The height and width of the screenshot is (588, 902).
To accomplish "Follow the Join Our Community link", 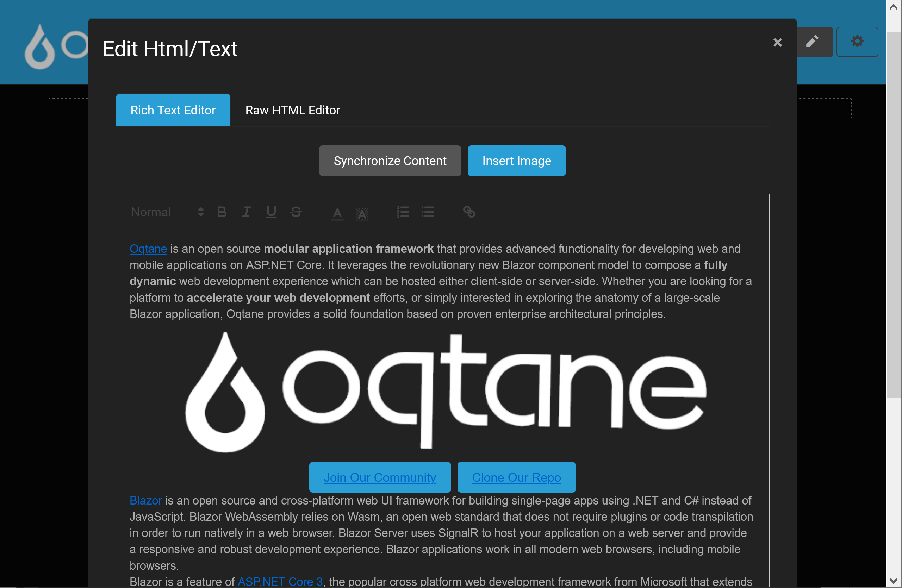I will 380,477.
